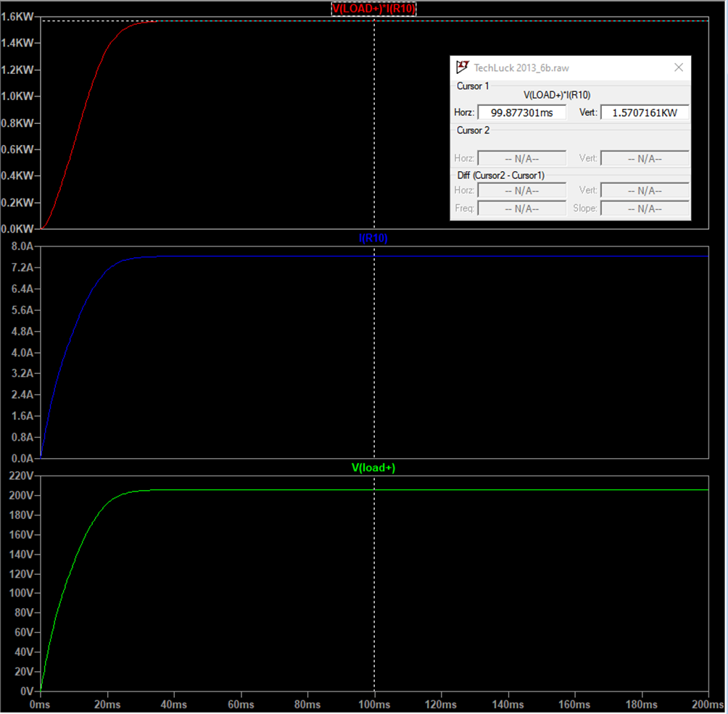This screenshot has height=714, width=728.
Task: Click the 4.0A axis label
Action: (x=22, y=353)
